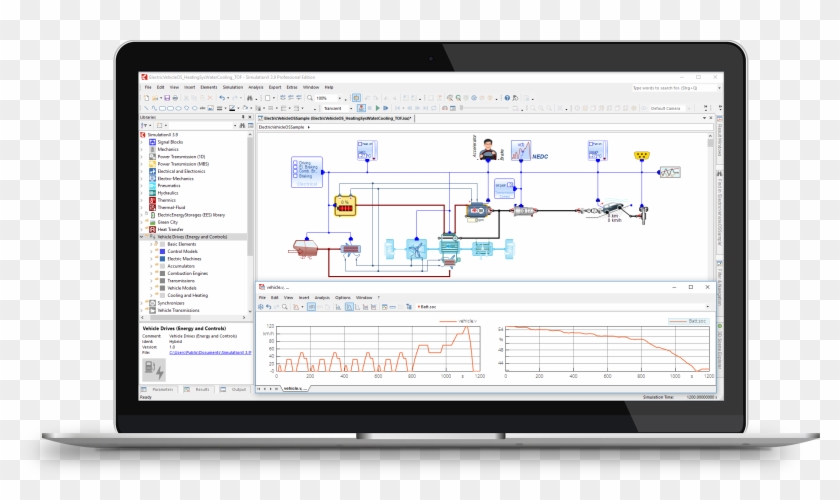The width and height of the screenshot is (840, 500).
Task: Click the ElectricVehicleDSSample breadcrumb
Action: point(282,127)
